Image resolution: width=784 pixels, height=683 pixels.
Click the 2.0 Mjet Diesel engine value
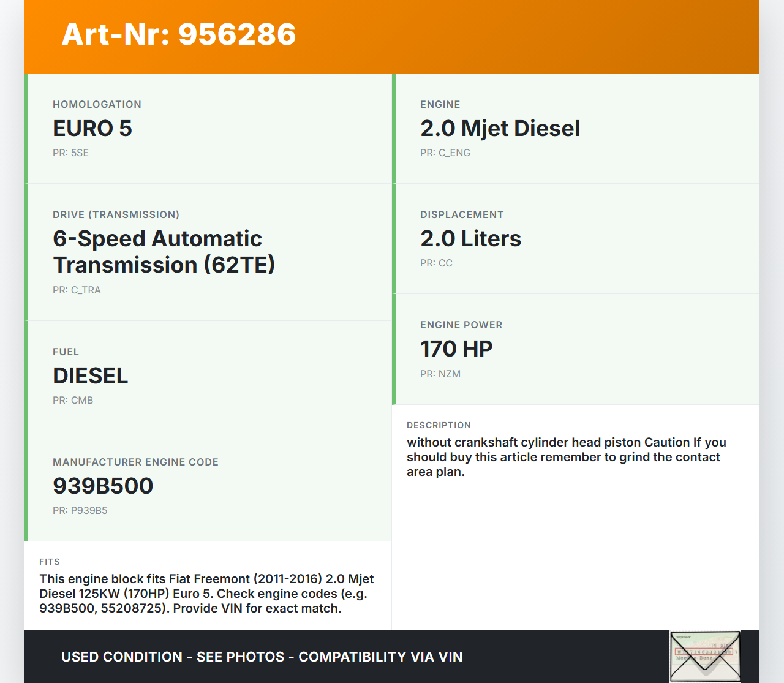(x=500, y=129)
